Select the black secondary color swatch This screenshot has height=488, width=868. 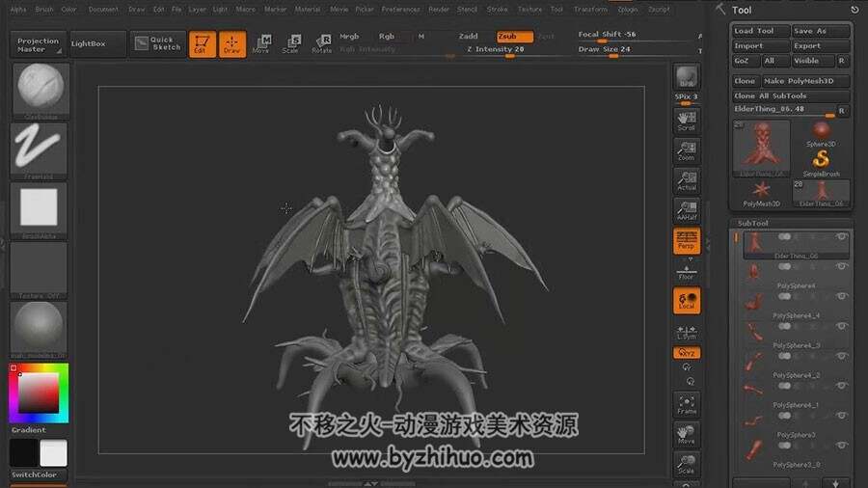24,452
